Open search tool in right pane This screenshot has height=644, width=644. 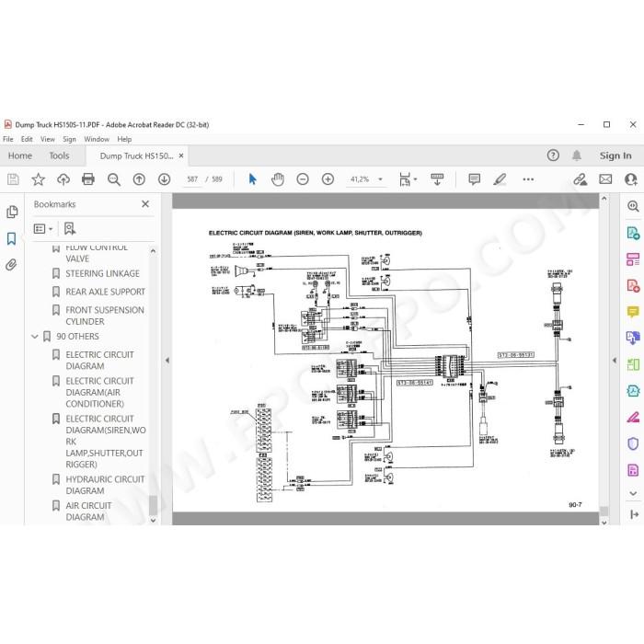[x=633, y=206]
